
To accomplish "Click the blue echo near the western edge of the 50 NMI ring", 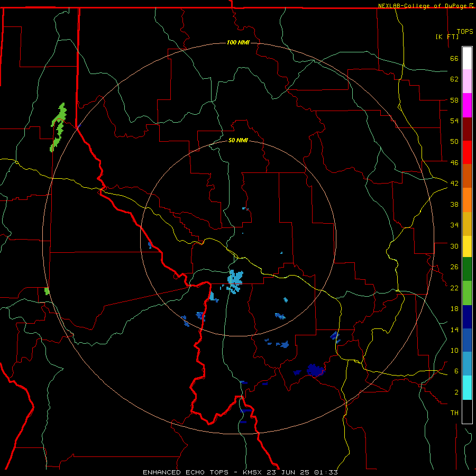I will click(x=150, y=245).
